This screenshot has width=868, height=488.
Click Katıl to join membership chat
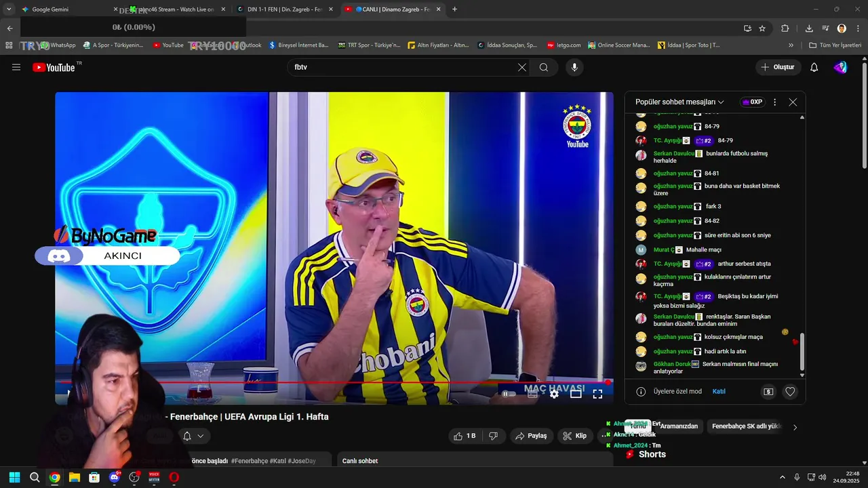[x=719, y=392]
